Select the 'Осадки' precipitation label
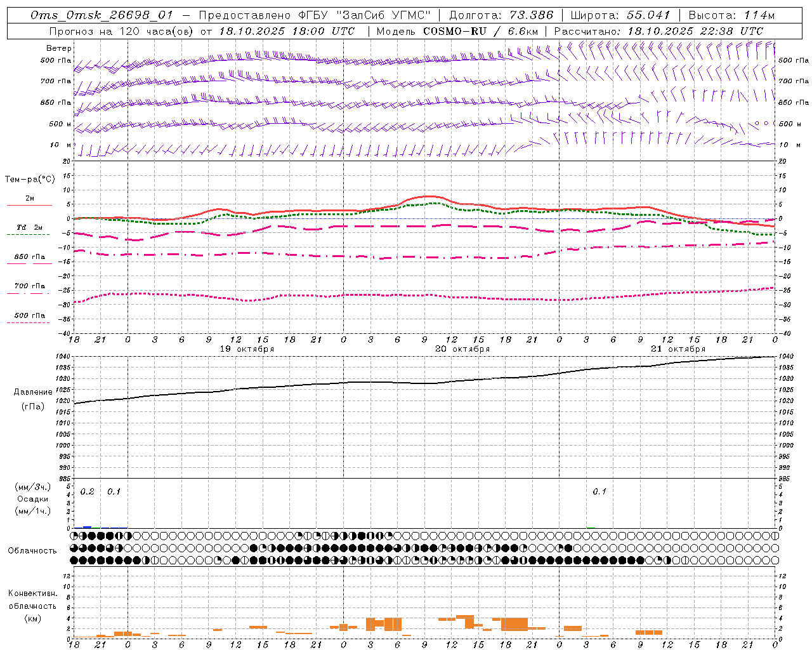This screenshot has height=650, width=812. [33, 499]
